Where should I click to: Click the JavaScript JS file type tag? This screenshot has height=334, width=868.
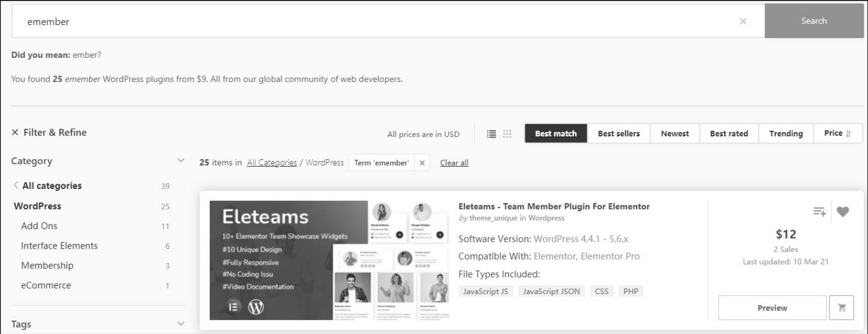(486, 291)
